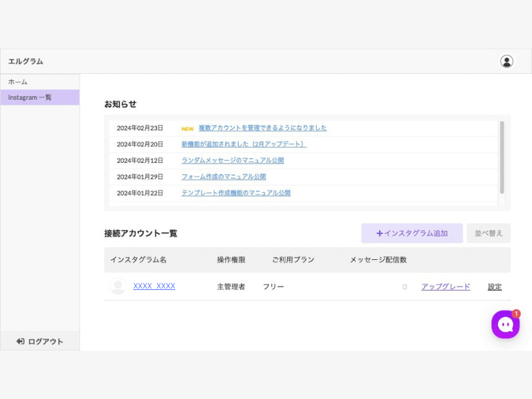
Task: Select Instagram 一覧 in the sidebar
Action: pyautogui.click(x=30, y=98)
